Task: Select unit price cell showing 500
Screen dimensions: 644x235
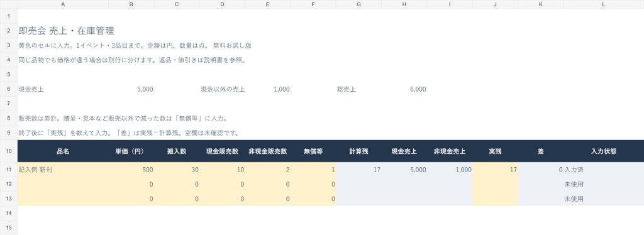Action: [131, 170]
